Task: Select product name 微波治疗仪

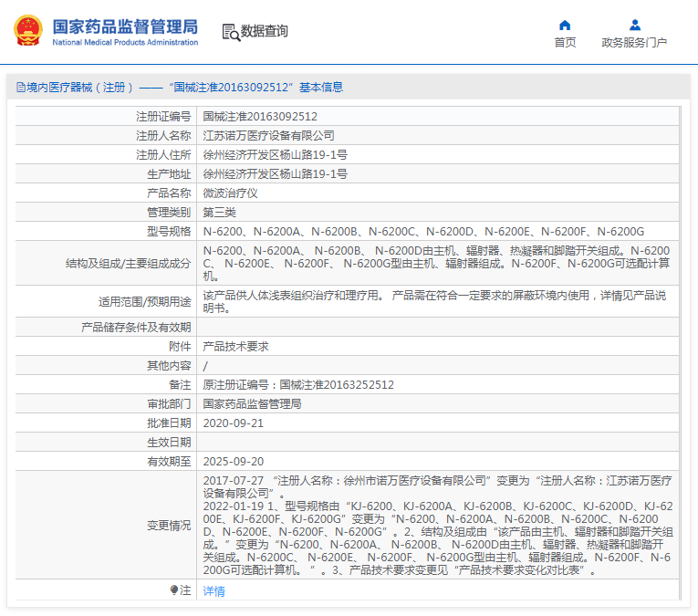Action: (230, 193)
